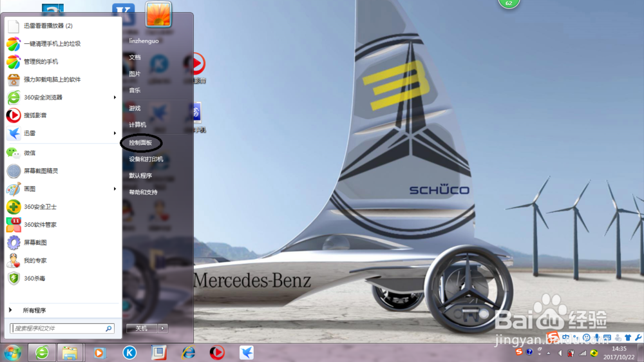This screenshot has height=362, width=644.
Task: Click Sogou input tray icon
Action: click(x=519, y=352)
